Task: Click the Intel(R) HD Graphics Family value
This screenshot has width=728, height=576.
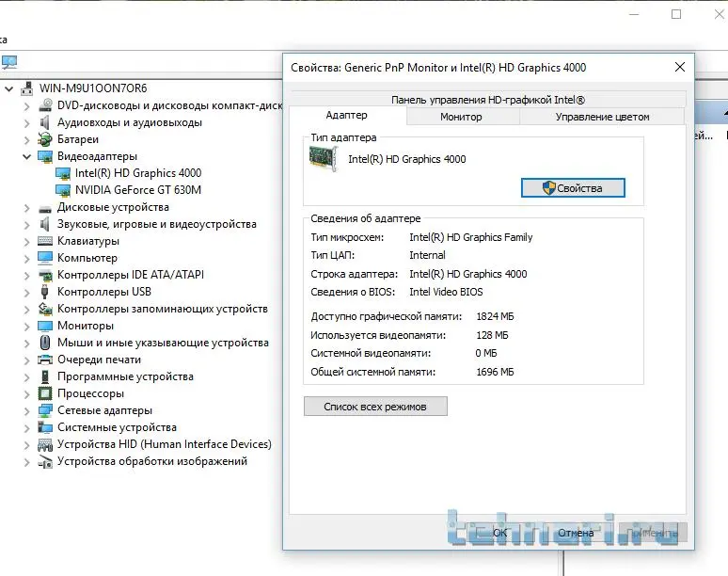Action: 471,237
